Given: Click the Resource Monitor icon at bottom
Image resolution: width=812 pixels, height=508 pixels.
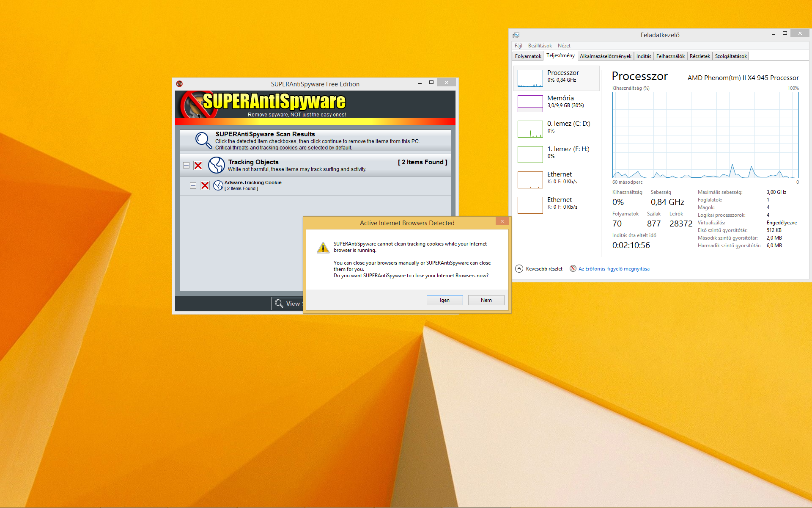Looking at the screenshot, I should point(573,268).
